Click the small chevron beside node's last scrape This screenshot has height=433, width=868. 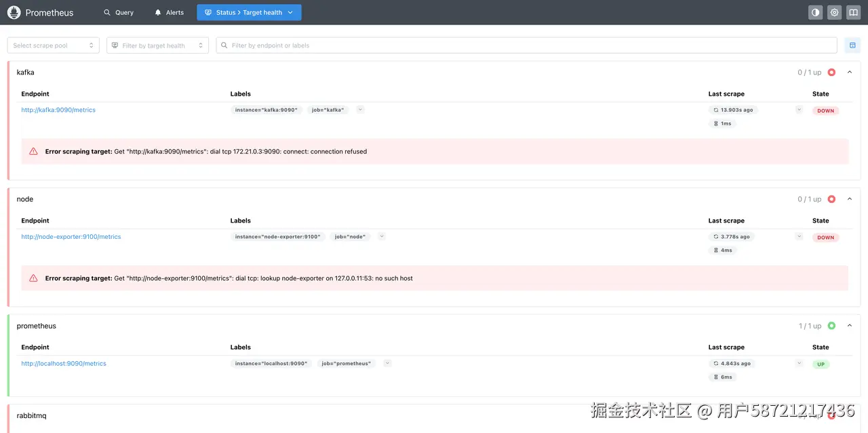(799, 236)
